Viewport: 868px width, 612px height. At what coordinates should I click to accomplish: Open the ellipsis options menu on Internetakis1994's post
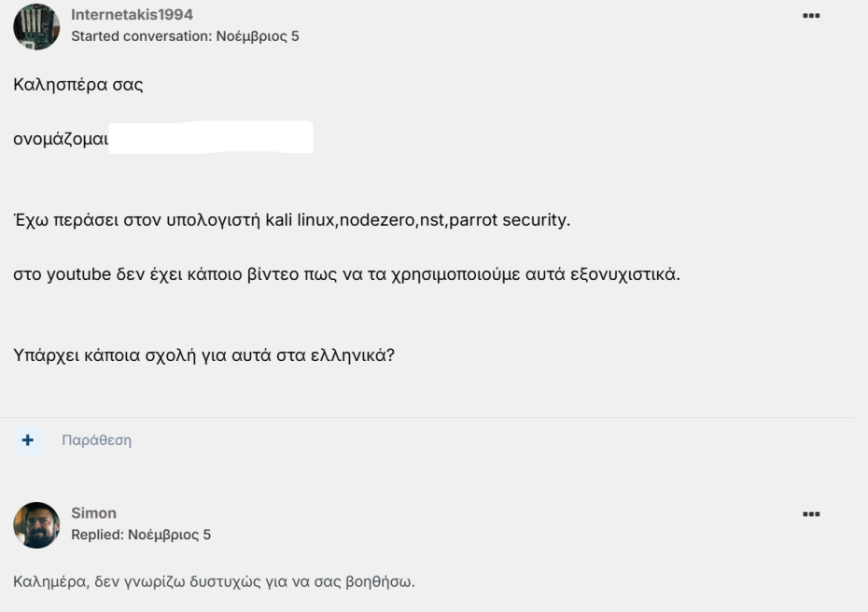point(810,16)
